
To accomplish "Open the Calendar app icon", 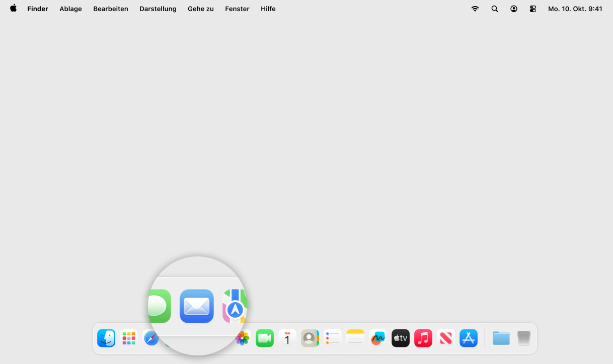I will tap(287, 338).
